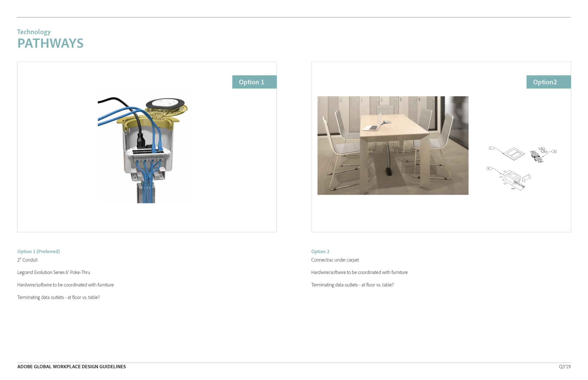Select the PATHWAYS page title
Screen dimensions: 588x380
50,43
